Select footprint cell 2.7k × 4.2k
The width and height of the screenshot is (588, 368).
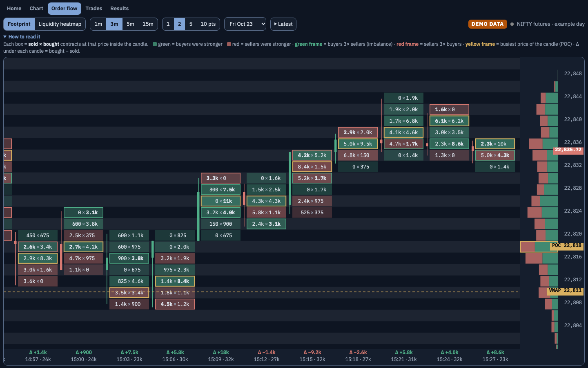pos(83,247)
